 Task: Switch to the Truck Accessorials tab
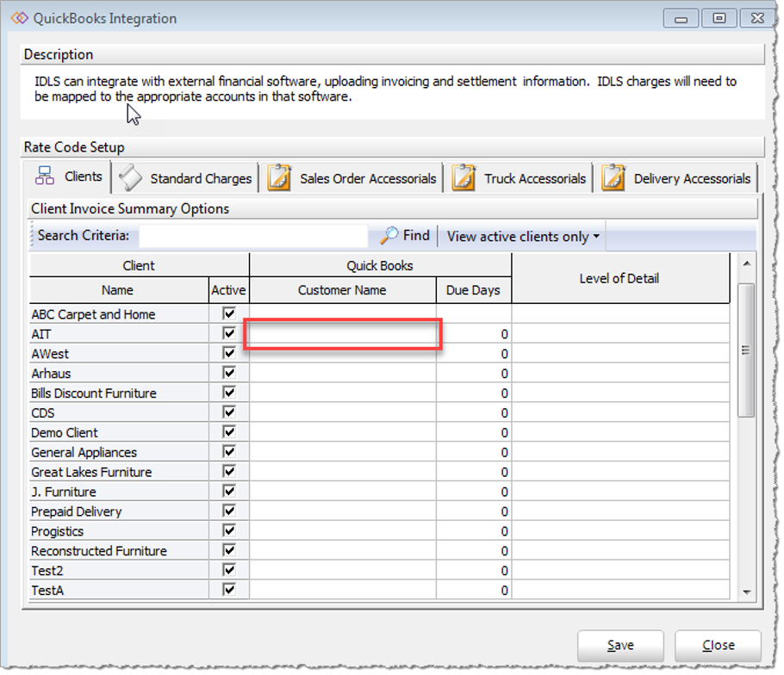click(519, 178)
